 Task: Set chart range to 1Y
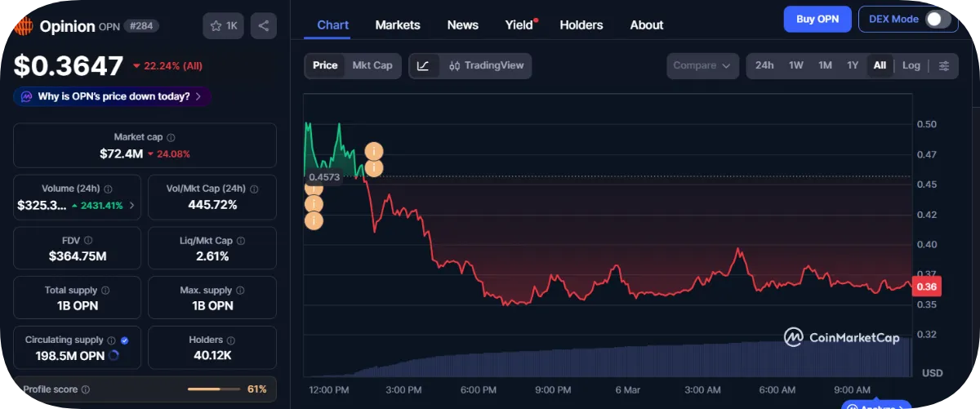click(853, 65)
